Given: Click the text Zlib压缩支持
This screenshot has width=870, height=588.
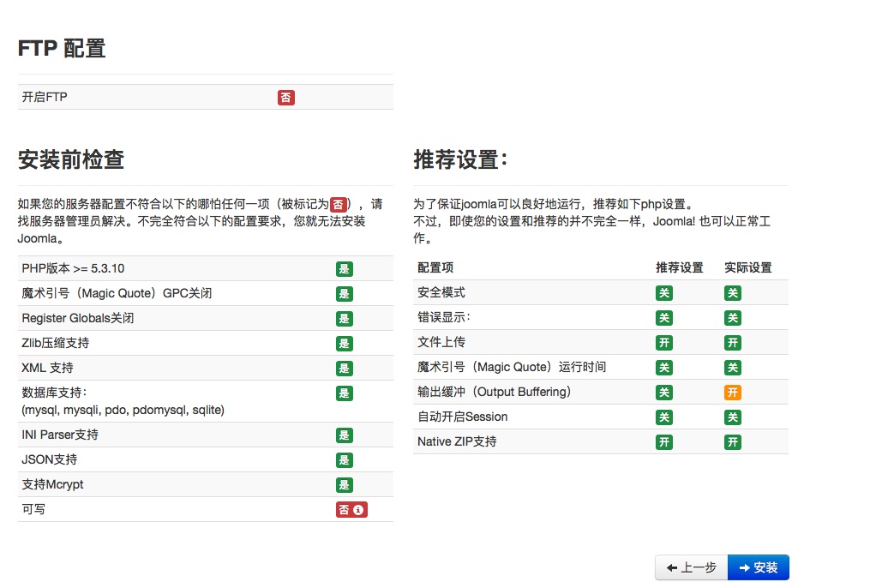Looking at the screenshot, I should (56, 344).
